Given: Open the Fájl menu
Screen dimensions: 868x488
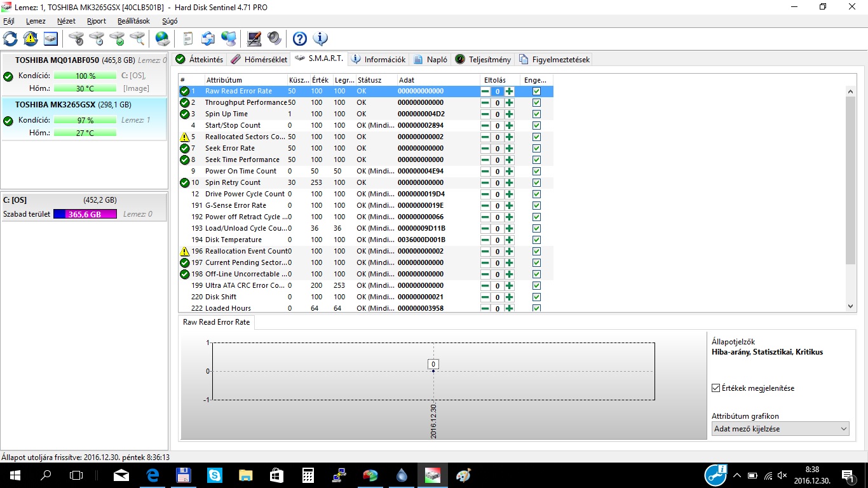Looking at the screenshot, I should pos(9,21).
